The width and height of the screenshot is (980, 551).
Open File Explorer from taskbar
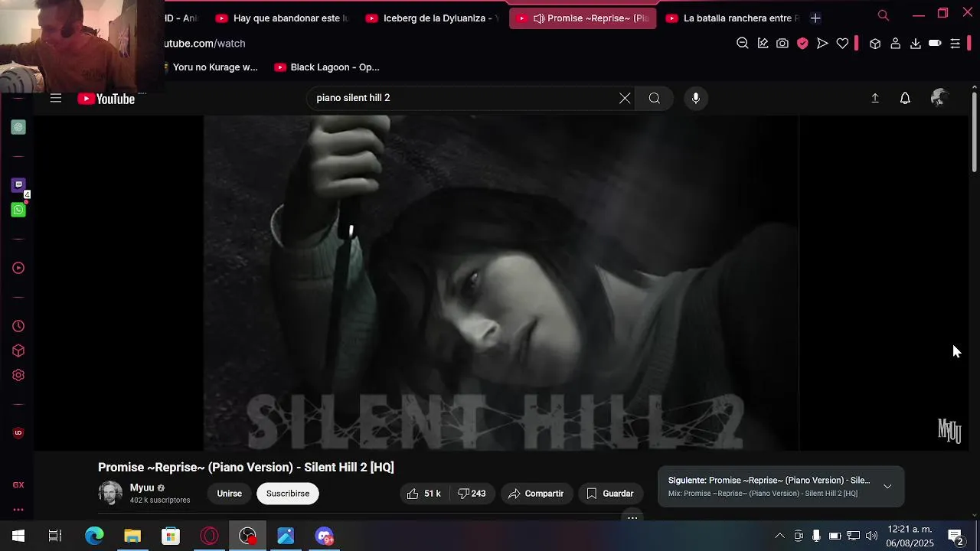(132, 536)
